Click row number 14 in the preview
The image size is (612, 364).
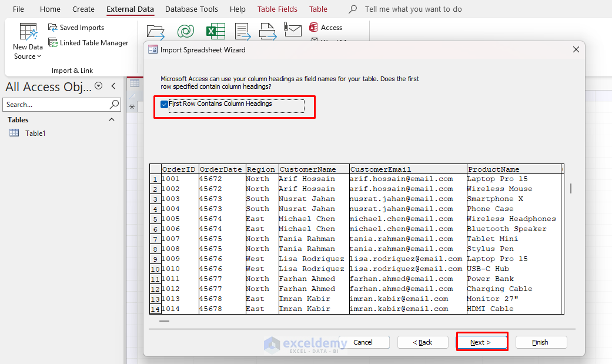click(155, 309)
